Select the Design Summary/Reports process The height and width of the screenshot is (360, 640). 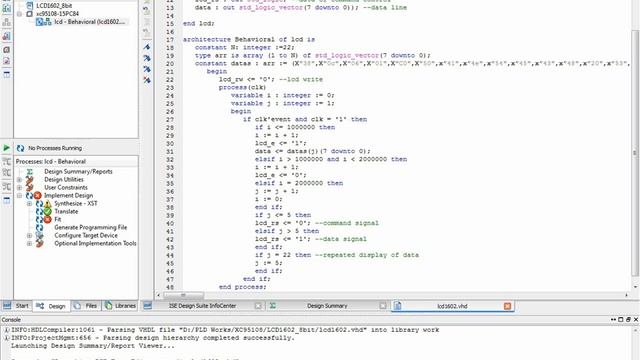click(x=78, y=172)
